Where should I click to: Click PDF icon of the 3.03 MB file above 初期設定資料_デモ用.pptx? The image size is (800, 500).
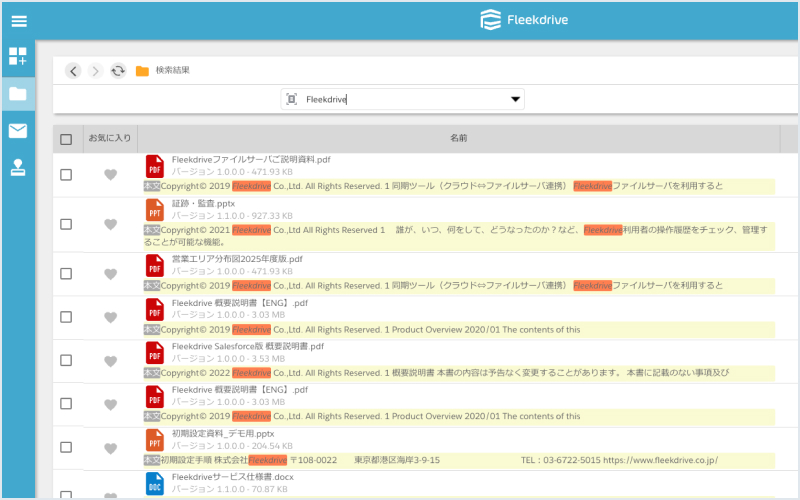[x=155, y=396]
